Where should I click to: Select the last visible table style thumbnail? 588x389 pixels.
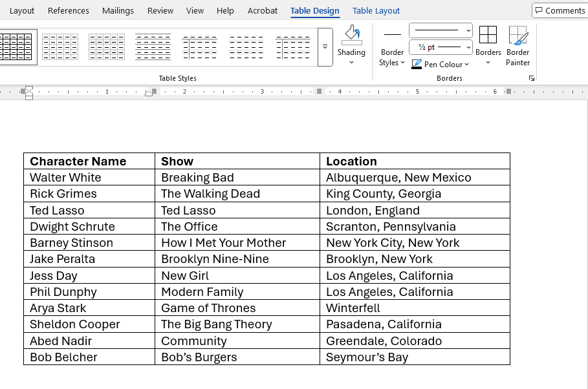pyautogui.click(x=292, y=47)
